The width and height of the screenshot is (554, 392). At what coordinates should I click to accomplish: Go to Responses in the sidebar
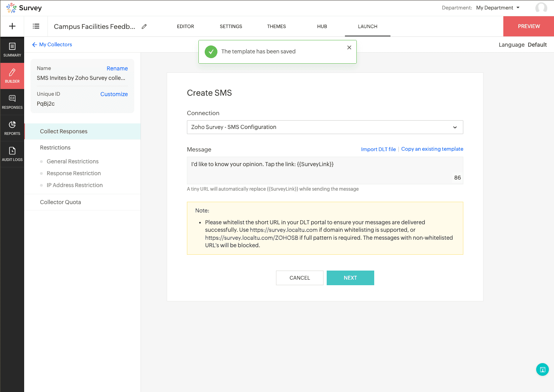coord(12,102)
